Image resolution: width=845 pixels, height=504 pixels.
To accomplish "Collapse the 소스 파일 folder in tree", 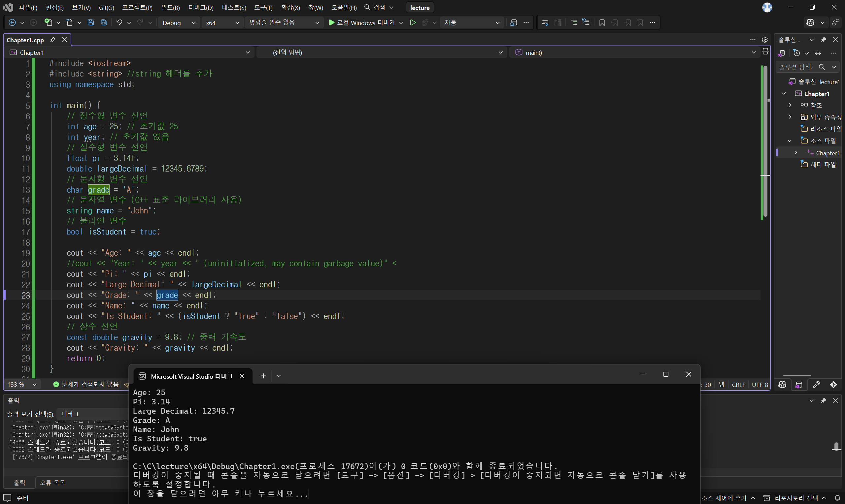I will coord(789,141).
